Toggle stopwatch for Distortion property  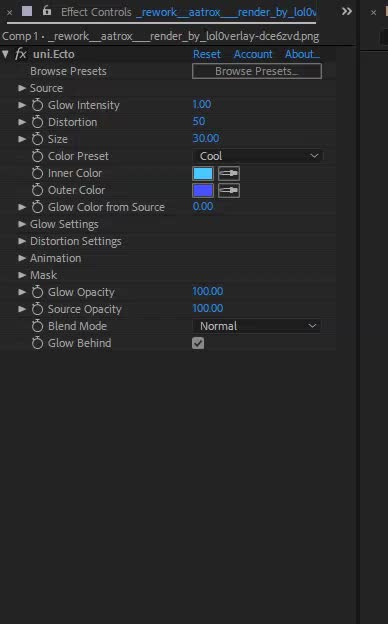tap(37, 122)
